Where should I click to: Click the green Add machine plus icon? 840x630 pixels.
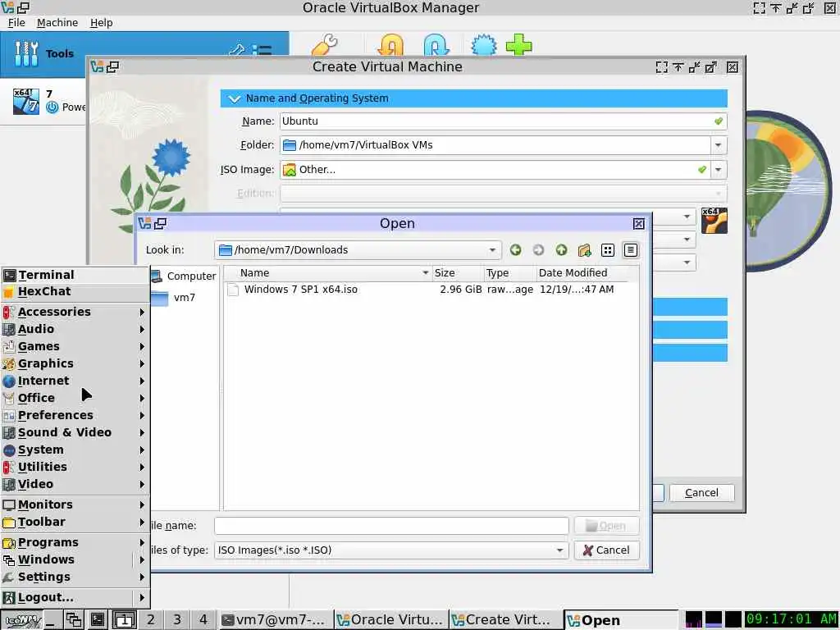tap(518, 45)
